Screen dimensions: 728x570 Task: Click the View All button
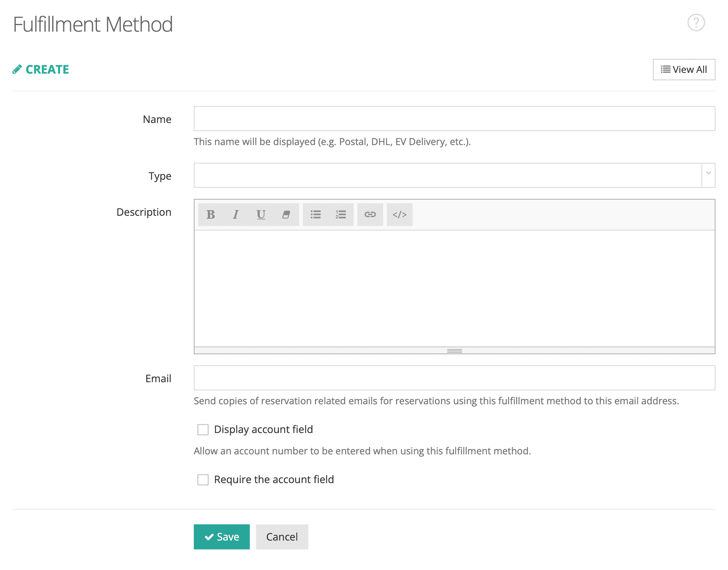[x=684, y=70]
